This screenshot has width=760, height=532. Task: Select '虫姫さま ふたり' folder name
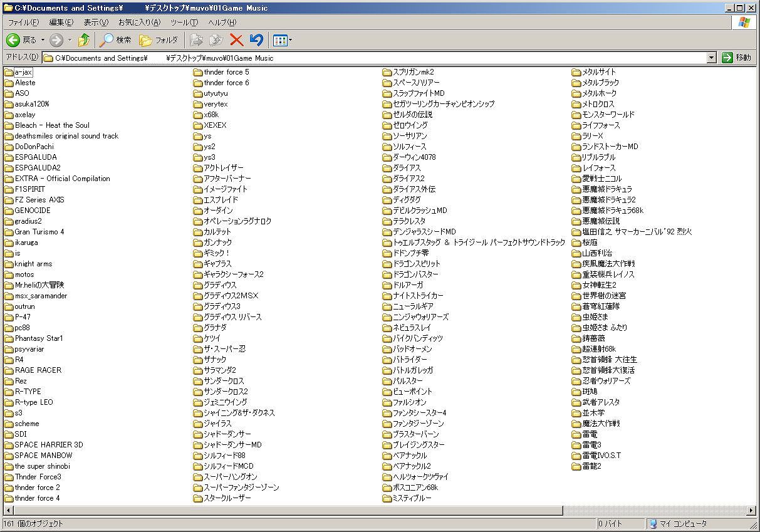pyautogui.click(x=605, y=328)
